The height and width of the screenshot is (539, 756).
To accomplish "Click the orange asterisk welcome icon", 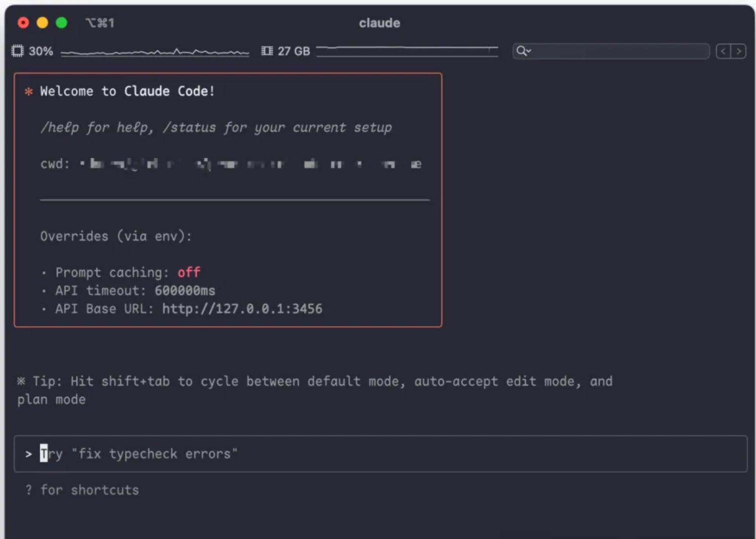I will pos(29,92).
